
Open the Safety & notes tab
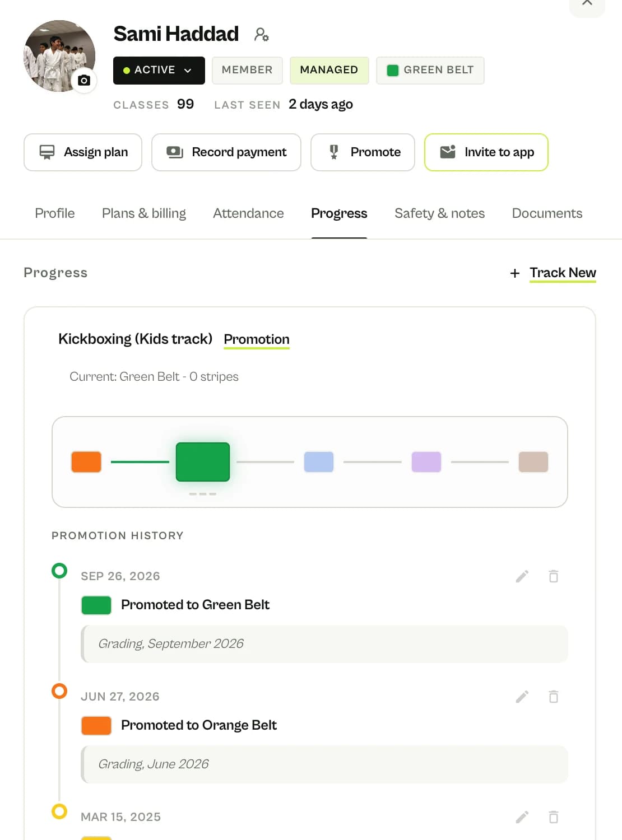click(x=440, y=213)
